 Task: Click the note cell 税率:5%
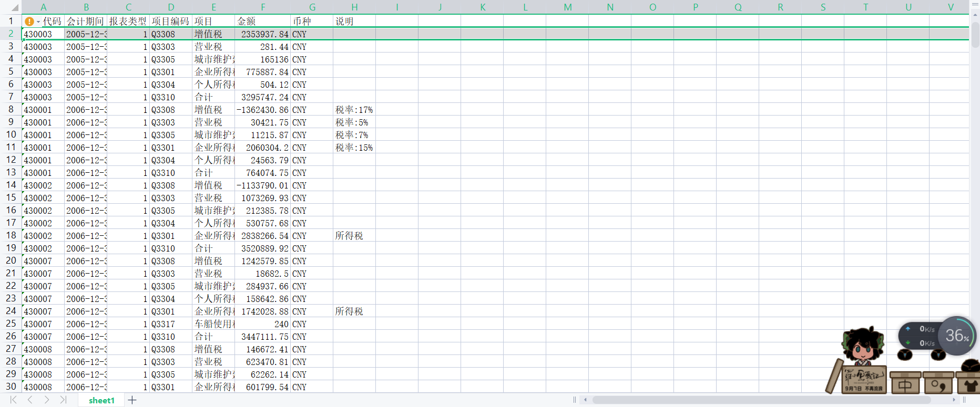point(354,122)
